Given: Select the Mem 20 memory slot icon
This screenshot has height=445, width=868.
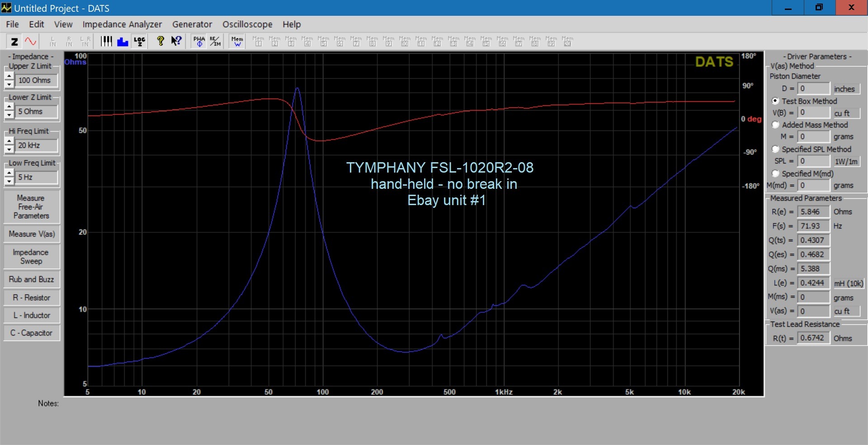Looking at the screenshot, I should tap(567, 42).
